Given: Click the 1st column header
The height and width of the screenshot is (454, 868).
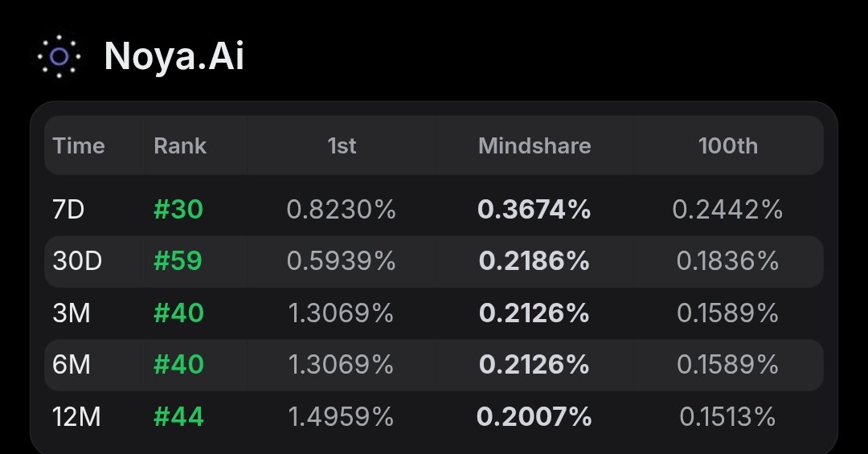Looking at the screenshot, I should (342, 146).
